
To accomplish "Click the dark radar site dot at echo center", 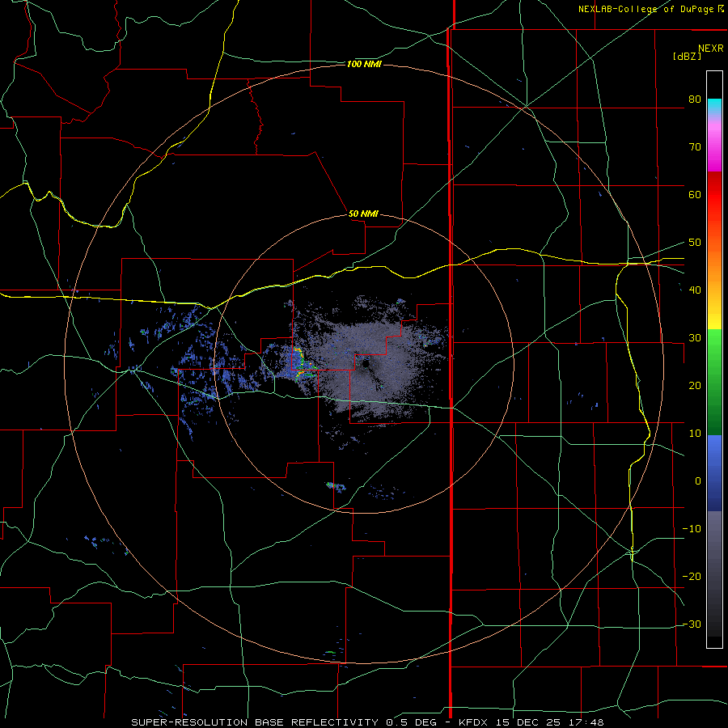I will click(x=366, y=363).
